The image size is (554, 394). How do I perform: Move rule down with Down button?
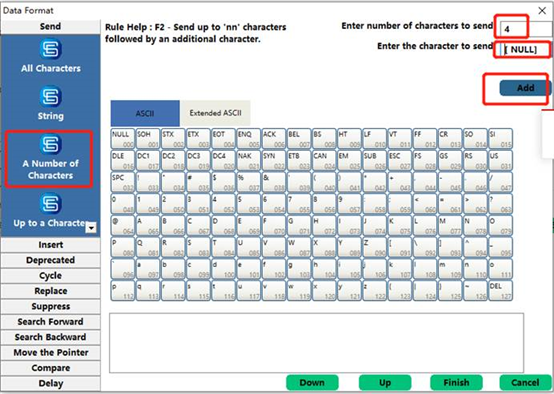click(x=312, y=383)
